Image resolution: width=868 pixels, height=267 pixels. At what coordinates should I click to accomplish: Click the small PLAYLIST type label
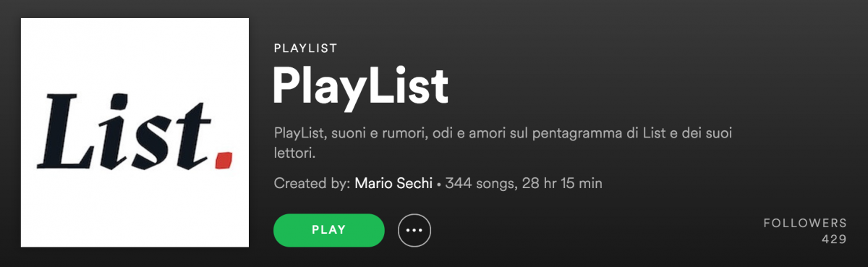click(x=305, y=48)
